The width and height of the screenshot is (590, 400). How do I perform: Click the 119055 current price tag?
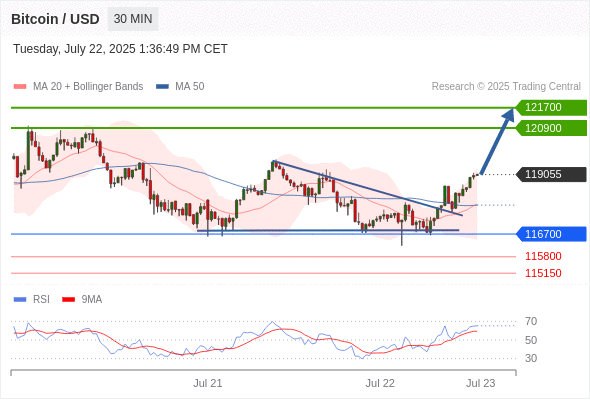coord(551,174)
